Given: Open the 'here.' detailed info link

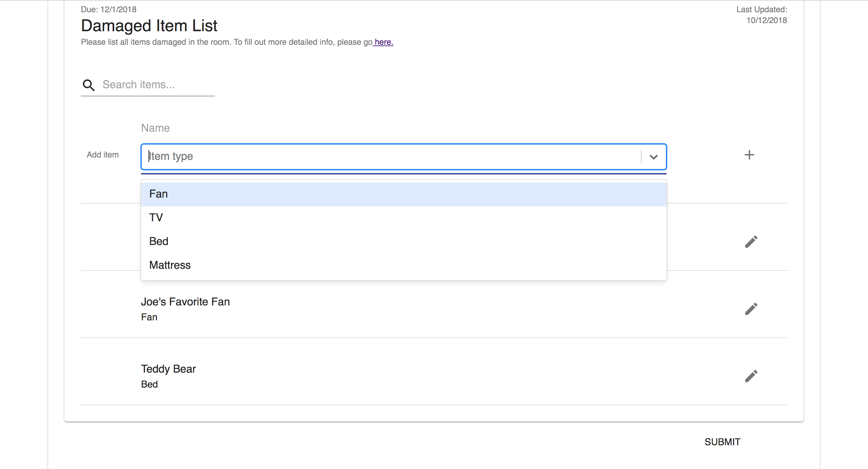Looking at the screenshot, I should click(x=383, y=42).
